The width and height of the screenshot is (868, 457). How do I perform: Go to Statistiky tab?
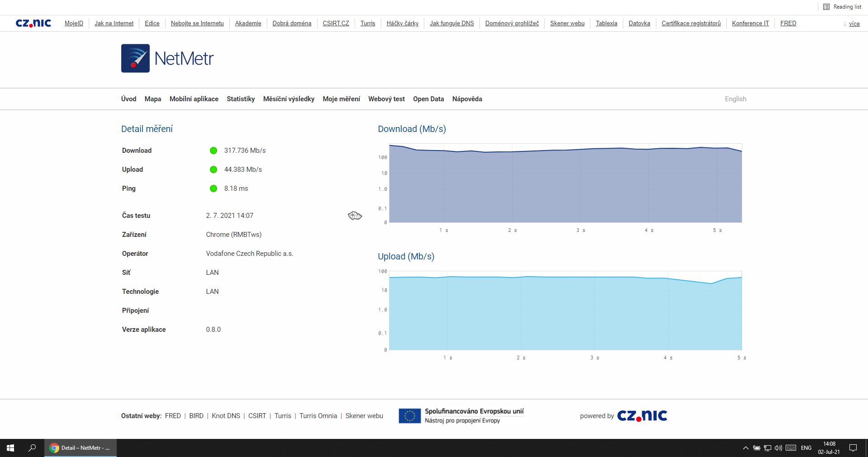coord(241,99)
